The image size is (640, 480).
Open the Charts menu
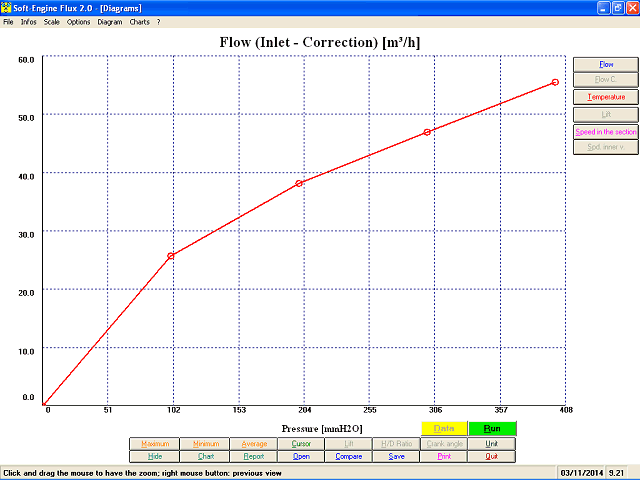140,22
